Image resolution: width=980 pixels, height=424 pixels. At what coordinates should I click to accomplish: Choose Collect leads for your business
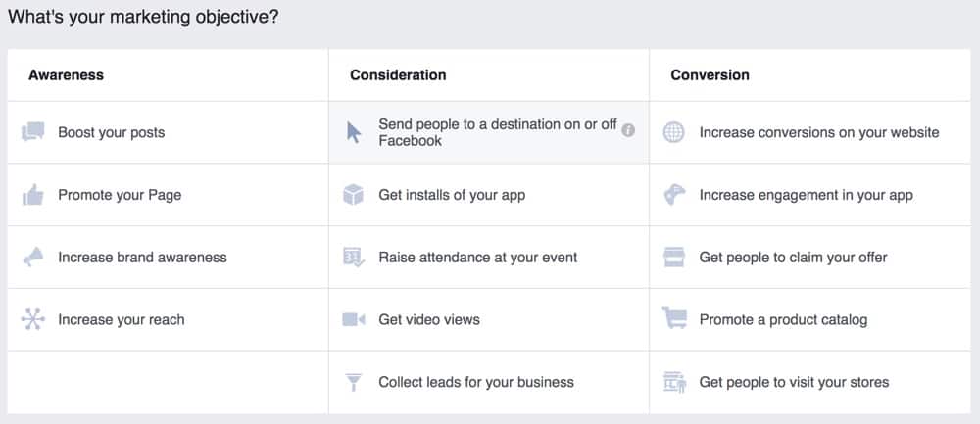click(x=476, y=382)
